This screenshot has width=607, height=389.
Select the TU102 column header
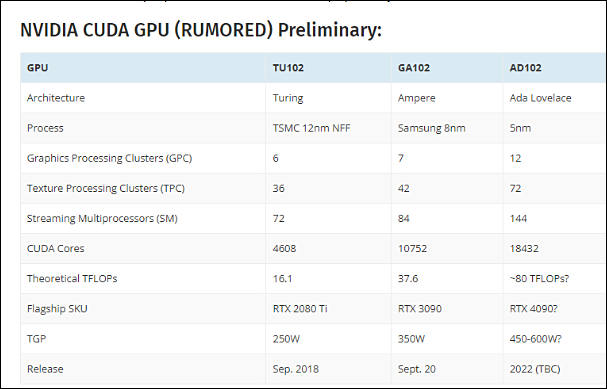pos(288,68)
